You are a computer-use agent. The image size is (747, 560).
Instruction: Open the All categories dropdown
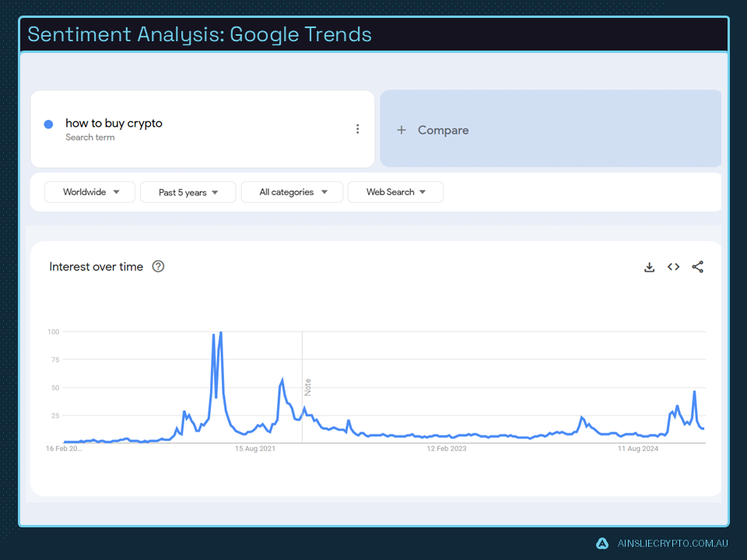click(x=292, y=191)
